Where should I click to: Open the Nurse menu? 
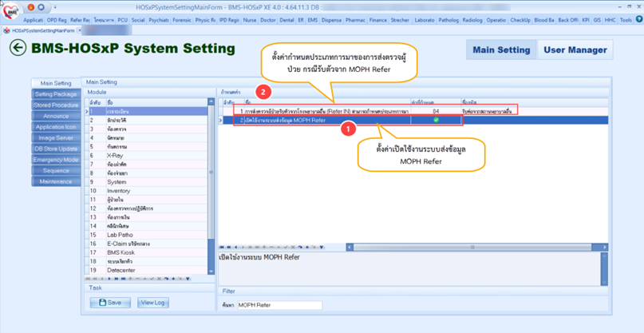(x=250, y=20)
